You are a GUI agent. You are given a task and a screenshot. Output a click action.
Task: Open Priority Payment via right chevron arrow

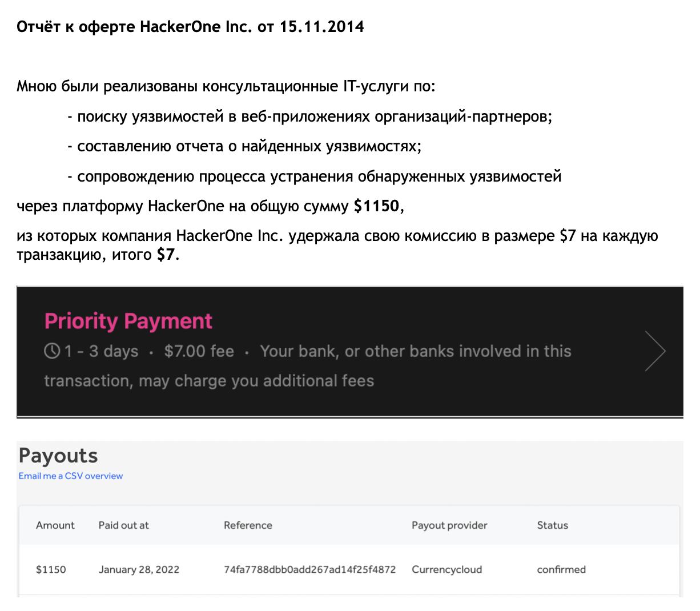[x=655, y=351]
